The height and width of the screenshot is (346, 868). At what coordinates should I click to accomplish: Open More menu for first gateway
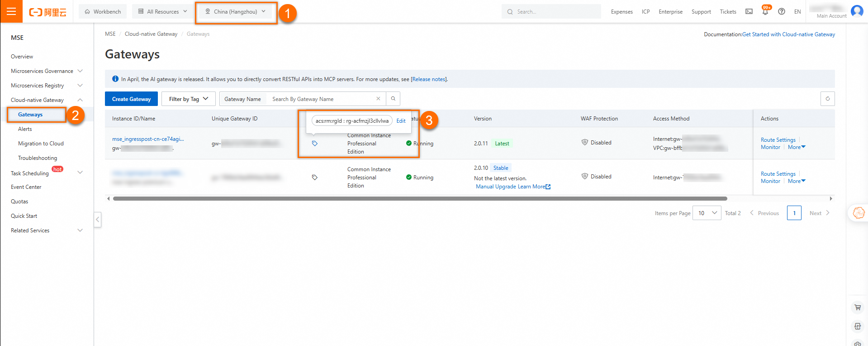tap(797, 147)
